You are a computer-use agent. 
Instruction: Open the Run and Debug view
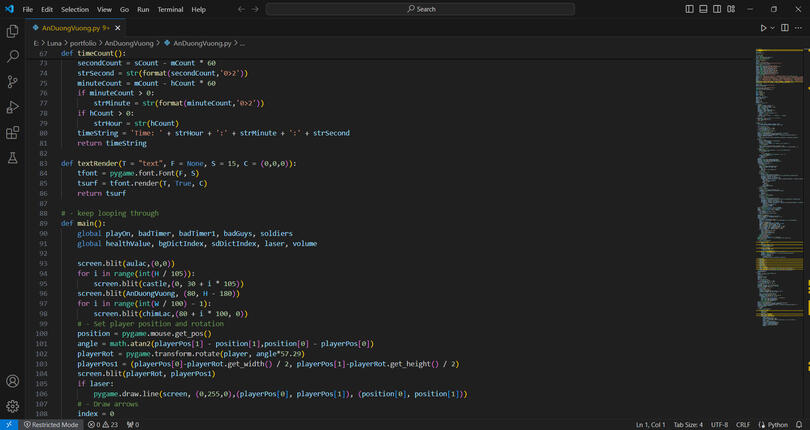point(13,107)
